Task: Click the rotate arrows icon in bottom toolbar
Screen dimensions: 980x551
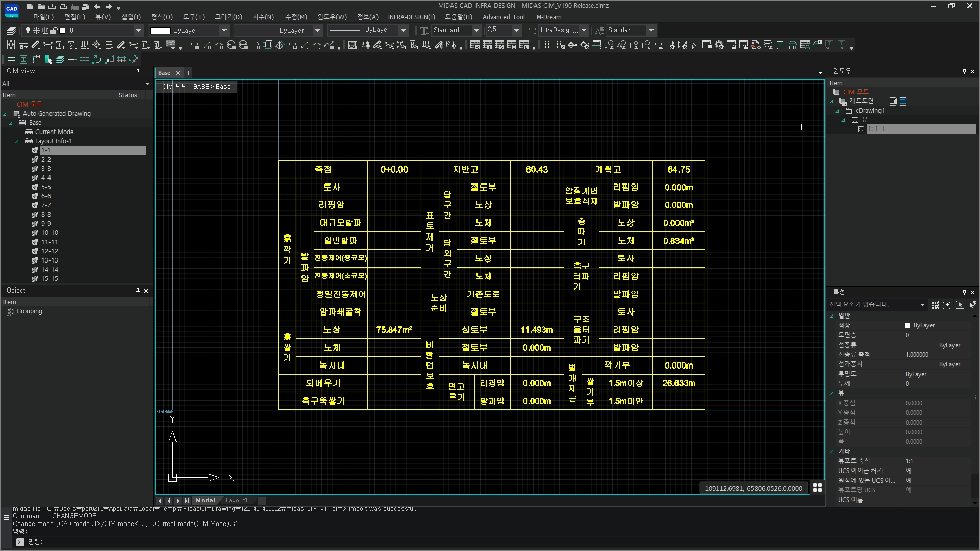Action: pos(97,59)
